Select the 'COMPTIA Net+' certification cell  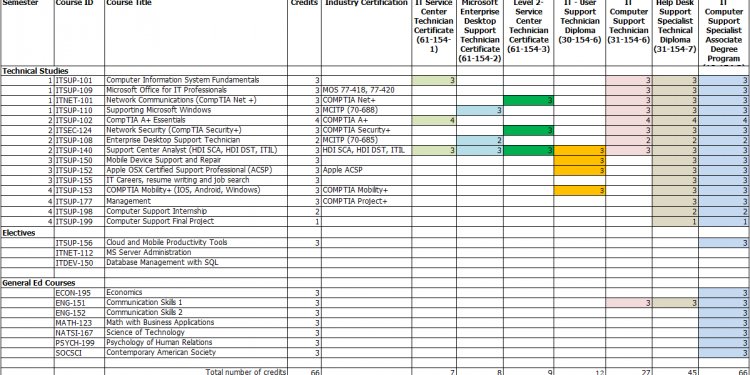(x=366, y=100)
